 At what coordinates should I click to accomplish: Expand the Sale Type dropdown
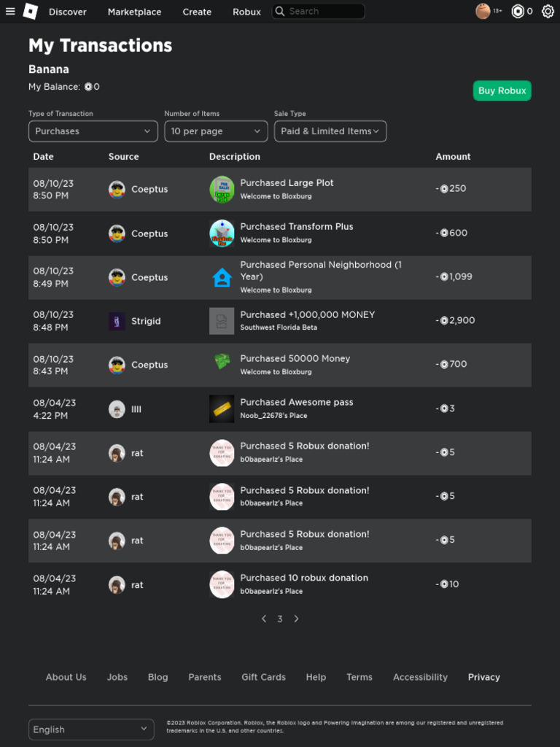(x=330, y=131)
